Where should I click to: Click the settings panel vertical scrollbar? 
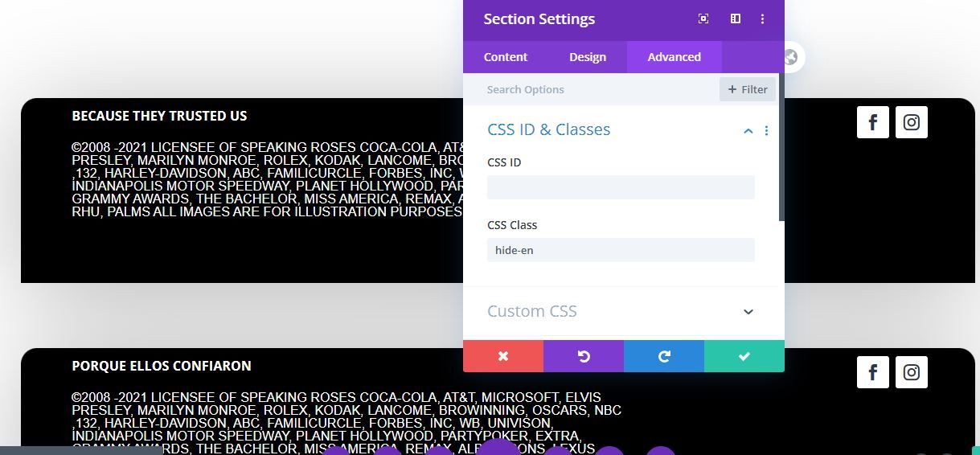click(x=781, y=149)
